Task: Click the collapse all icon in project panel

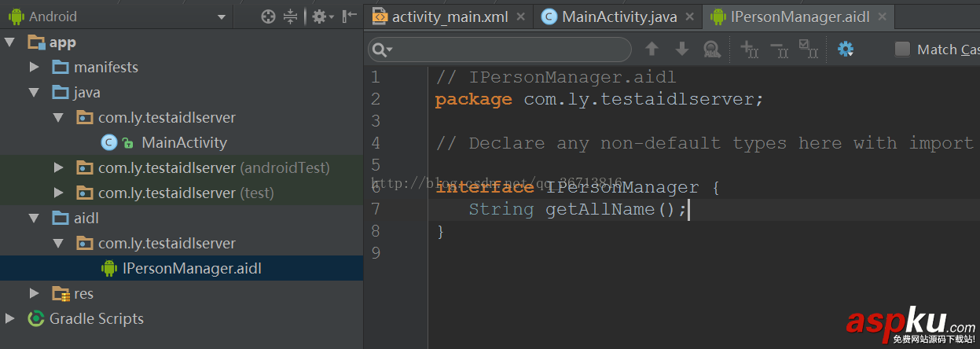Action: pyautogui.click(x=291, y=17)
